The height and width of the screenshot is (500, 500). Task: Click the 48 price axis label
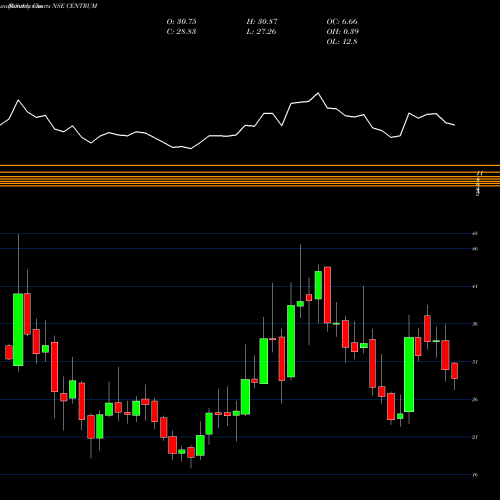point(475,234)
